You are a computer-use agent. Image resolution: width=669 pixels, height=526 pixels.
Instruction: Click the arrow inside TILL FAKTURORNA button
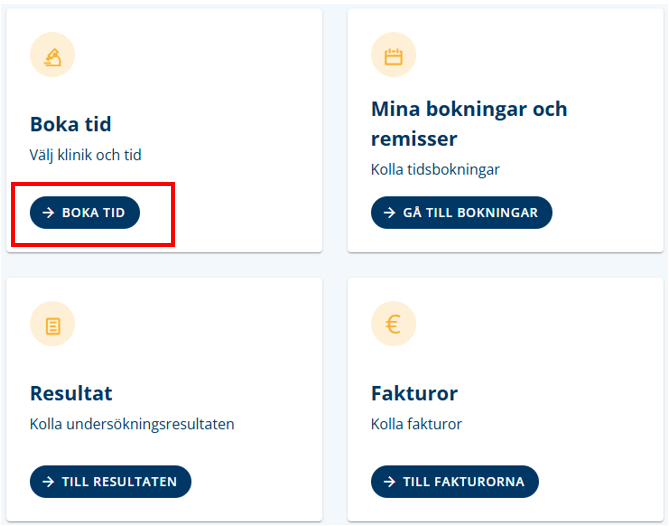pos(390,482)
